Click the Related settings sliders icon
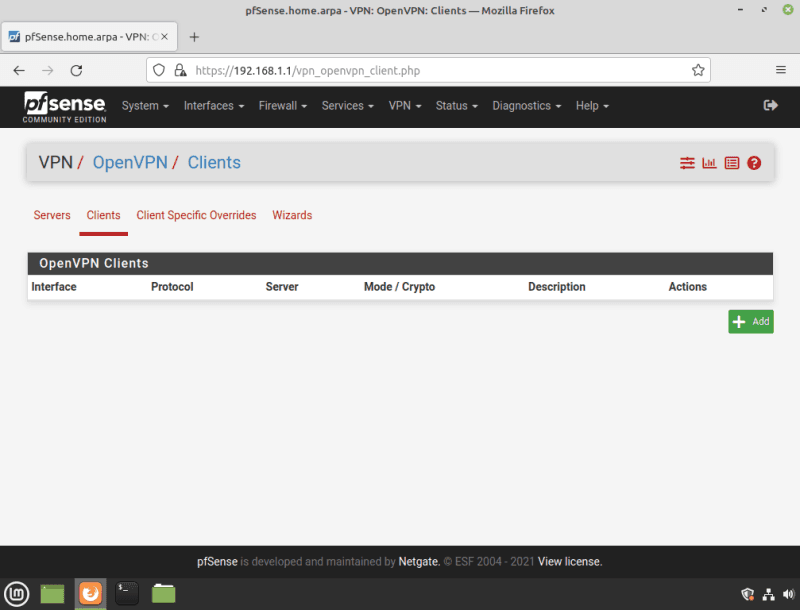The image size is (800, 610). click(687, 163)
